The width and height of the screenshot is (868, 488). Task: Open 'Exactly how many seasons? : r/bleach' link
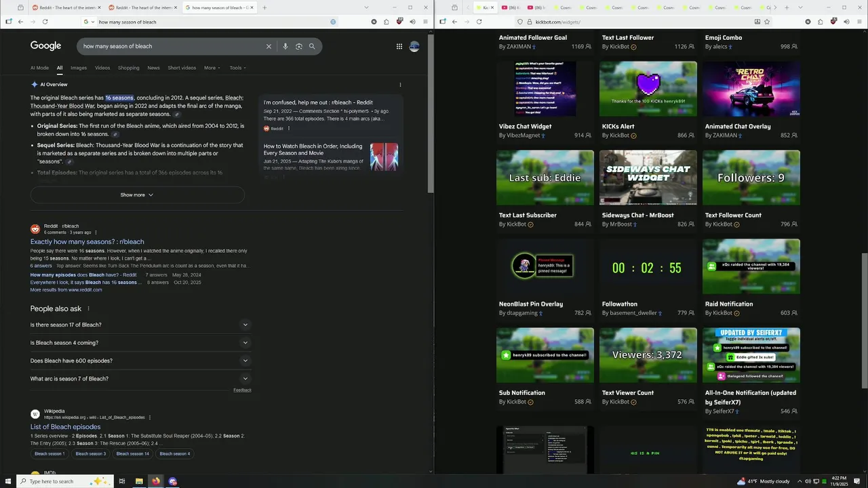[x=87, y=242]
